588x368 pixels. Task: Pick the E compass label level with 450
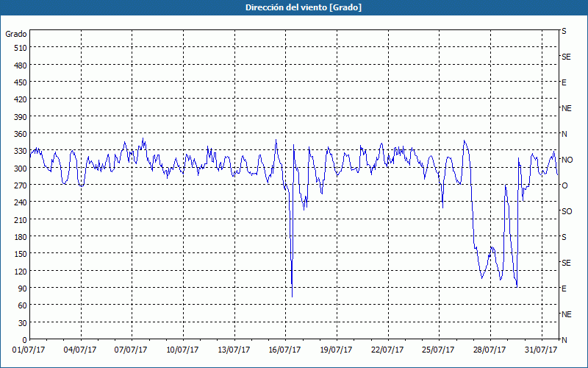click(x=564, y=82)
